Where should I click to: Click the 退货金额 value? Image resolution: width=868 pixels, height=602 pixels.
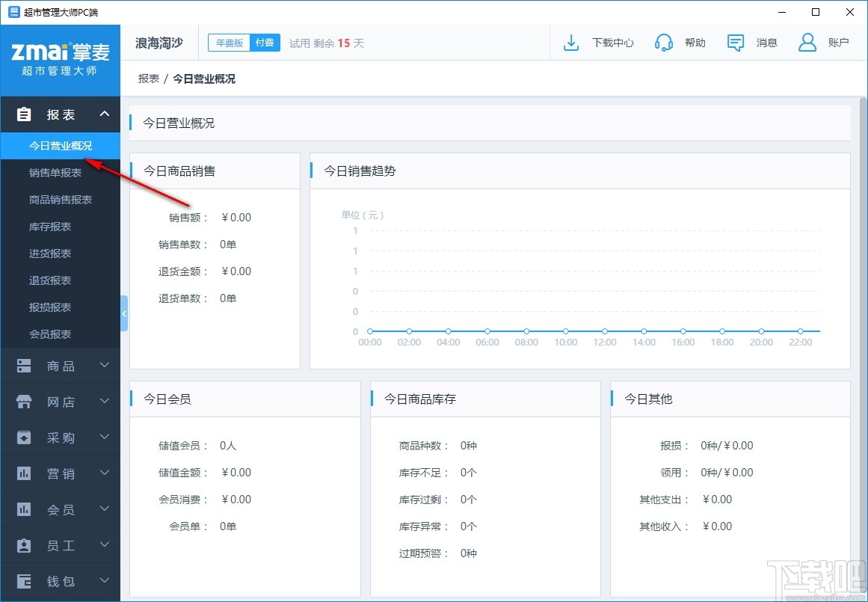(x=236, y=271)
